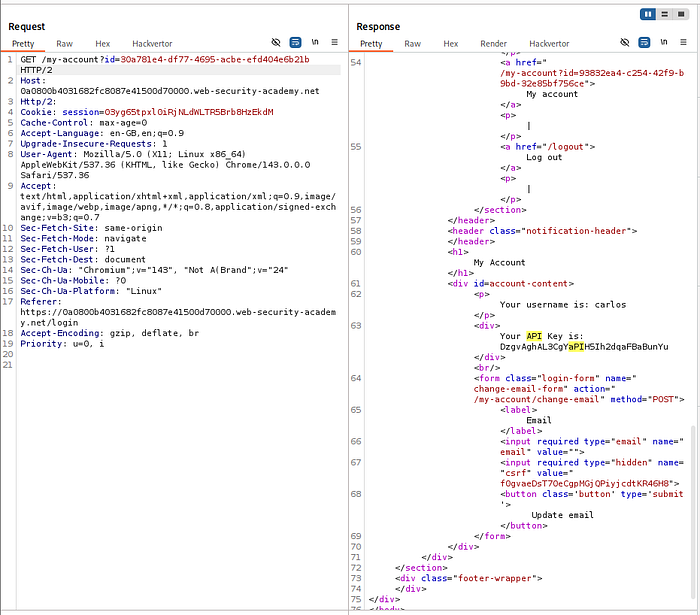Select combined tabbed layout icon
The width and height of the screenshot is (700, 615).
pyautogui.click(x=681, y=14)
